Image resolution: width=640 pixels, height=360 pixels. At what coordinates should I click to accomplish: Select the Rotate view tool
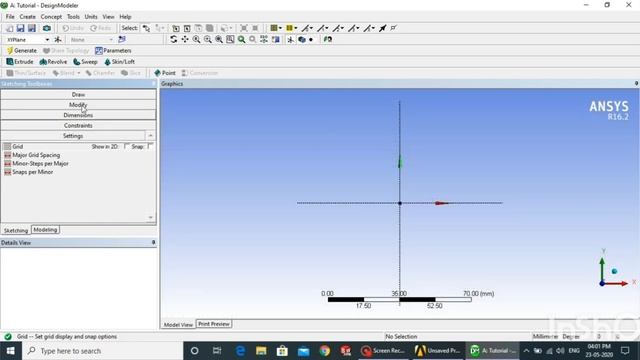tap(173, 40)
